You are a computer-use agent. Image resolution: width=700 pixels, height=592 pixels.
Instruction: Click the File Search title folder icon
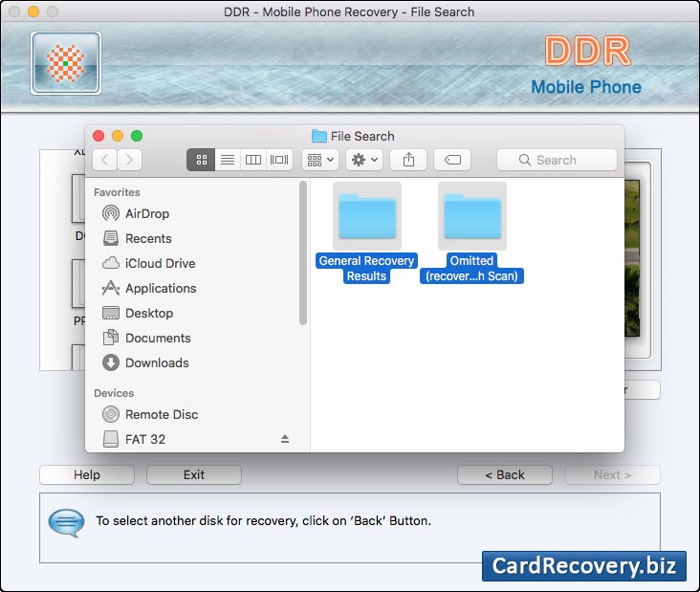pos(318,136)
